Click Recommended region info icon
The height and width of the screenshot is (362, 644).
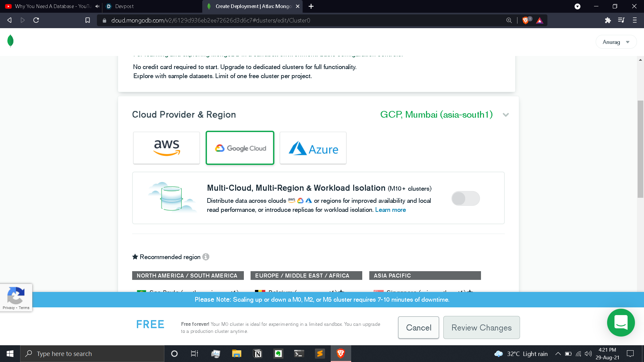[x=206, y=257]
